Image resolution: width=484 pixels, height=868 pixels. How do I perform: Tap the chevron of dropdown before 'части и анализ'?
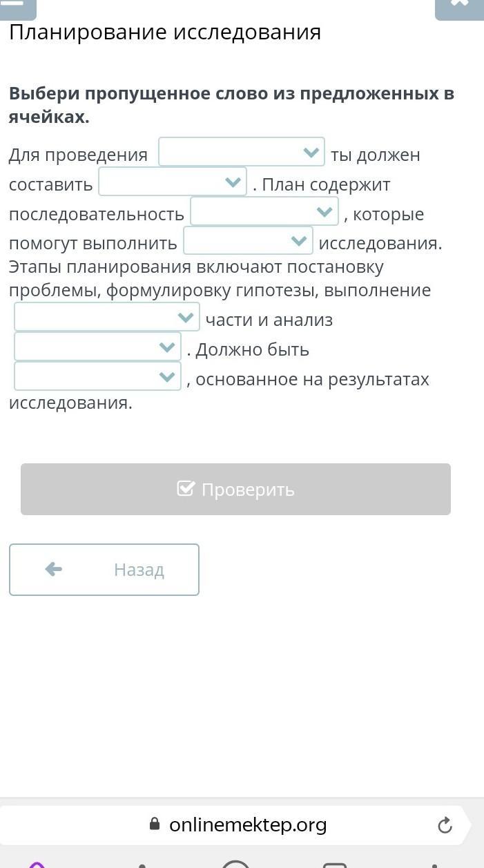click(185, 318)
